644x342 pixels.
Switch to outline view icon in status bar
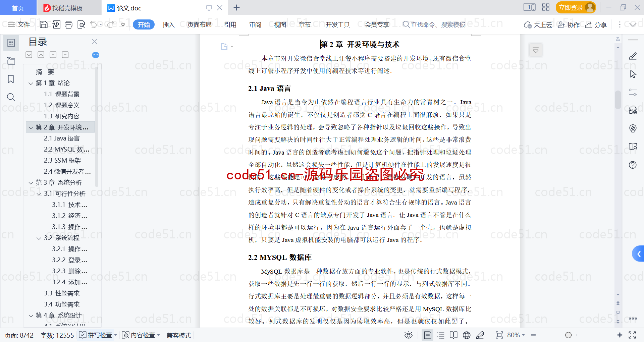441,335
